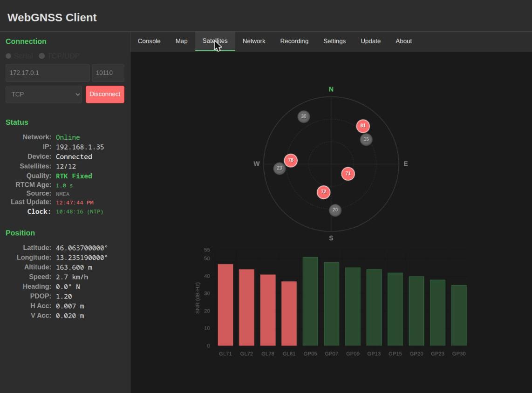
Task: Click the GP30 SNR bar
Action: [x=459, y=315]
